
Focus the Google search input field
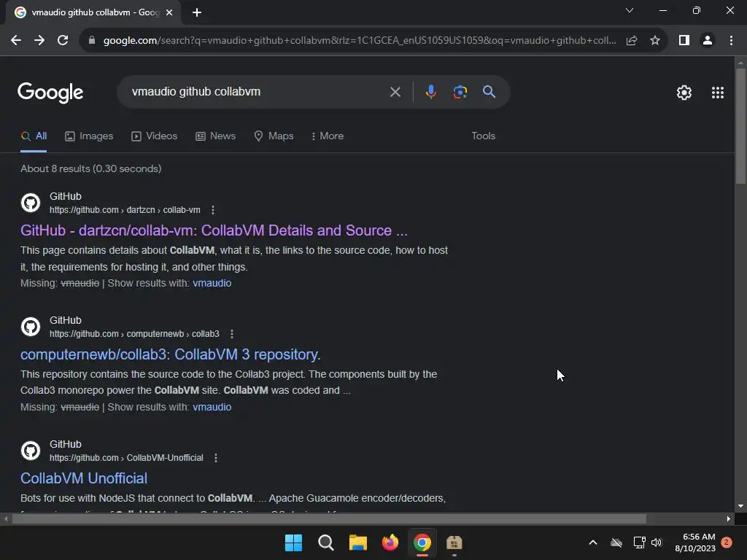[x=258, y=92]
